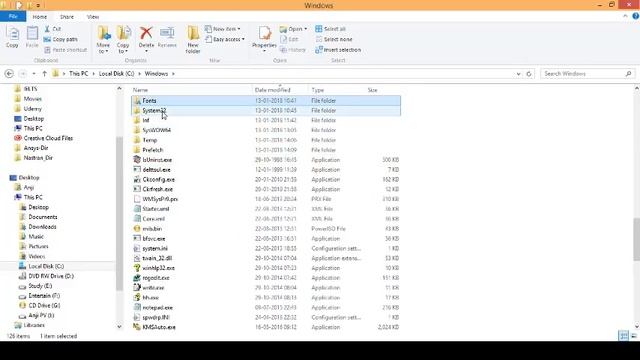Click Edit in the Open group
Image resolution: width=640 pixels, height=360 pixels.
click(289, 39)
